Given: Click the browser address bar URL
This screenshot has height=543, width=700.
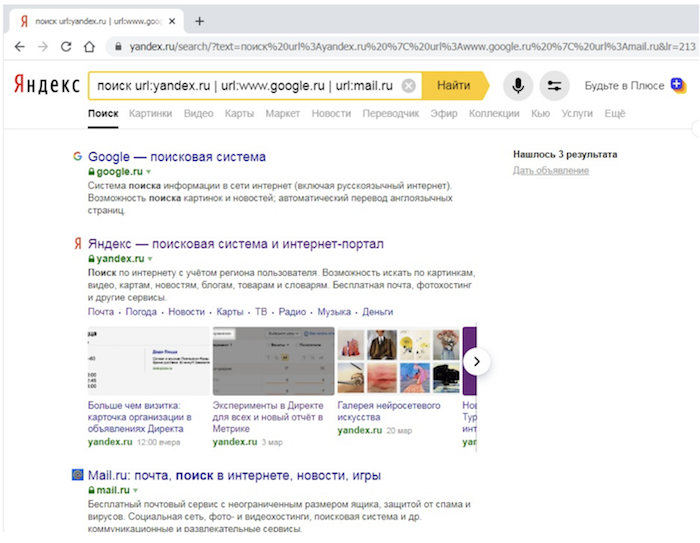Looking at the screenshot, I should 412,46.
